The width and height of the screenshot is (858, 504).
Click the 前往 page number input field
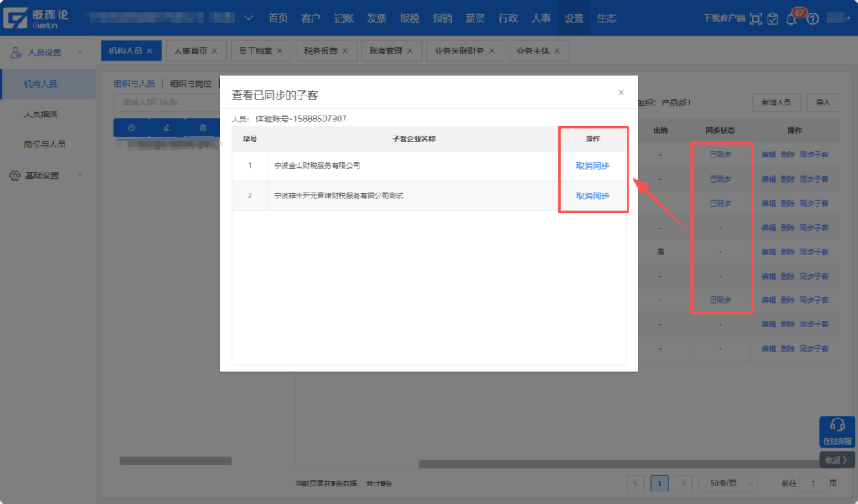pyautogui.click(x=812, y=483)
